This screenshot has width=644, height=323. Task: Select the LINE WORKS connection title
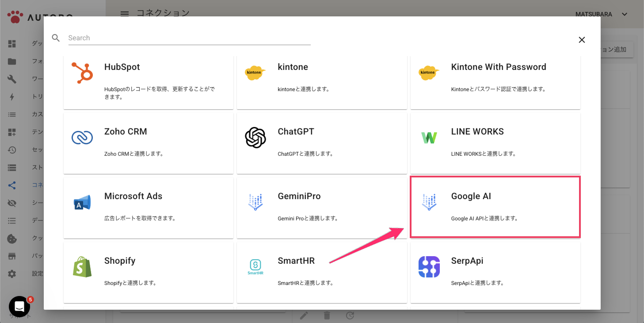477,132
